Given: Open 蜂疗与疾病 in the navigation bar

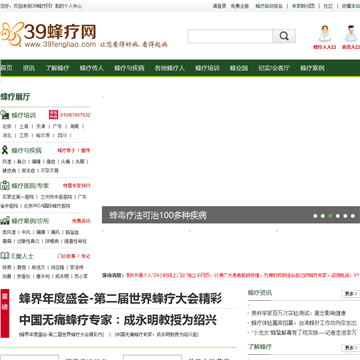Looking at the screenshot, I should pos(129,68).
